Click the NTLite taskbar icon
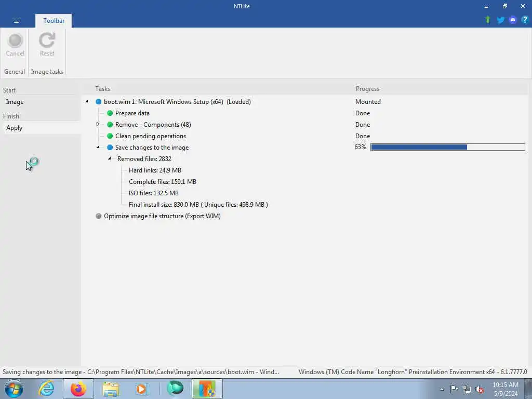Viewport: 532px width, 399px height. [207, 389]
